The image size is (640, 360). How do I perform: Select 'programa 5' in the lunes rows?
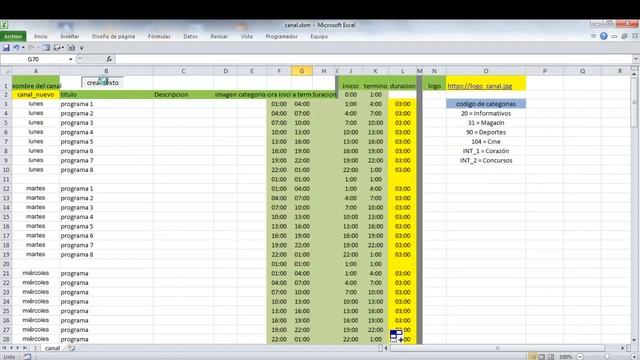107,141
